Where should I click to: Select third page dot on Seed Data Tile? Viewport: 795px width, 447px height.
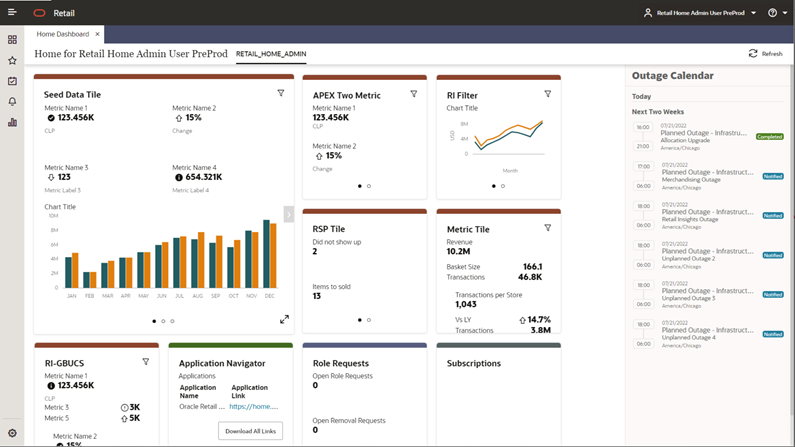[x=172, y=321]
